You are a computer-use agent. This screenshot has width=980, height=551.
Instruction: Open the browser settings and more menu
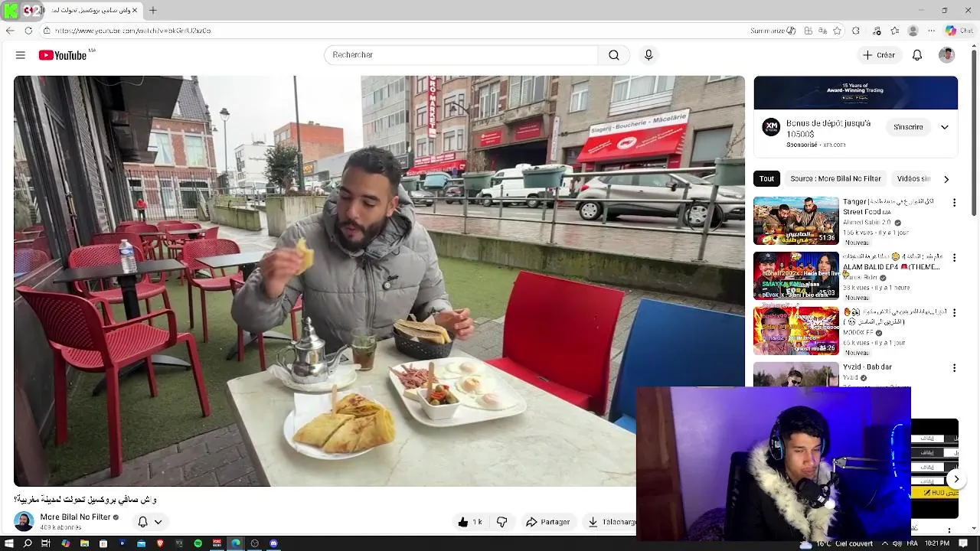point(931,31)
